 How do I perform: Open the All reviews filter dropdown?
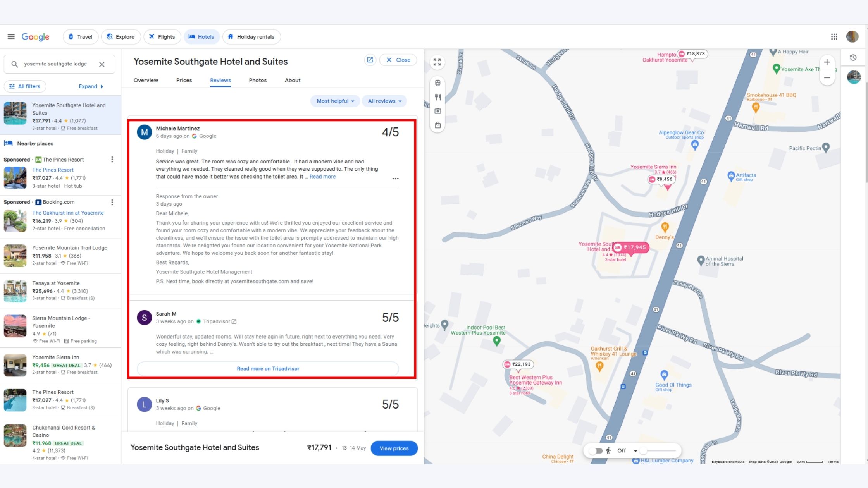click(x=384, y=101)
